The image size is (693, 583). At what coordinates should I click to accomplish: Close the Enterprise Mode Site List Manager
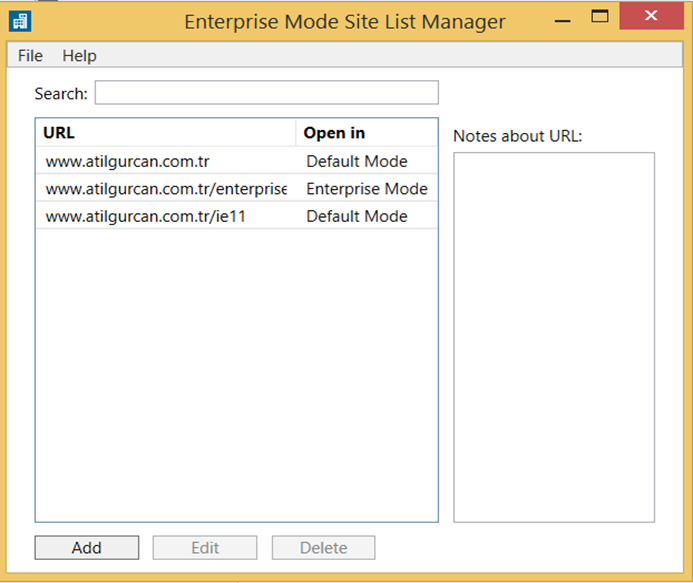[651, 16]
